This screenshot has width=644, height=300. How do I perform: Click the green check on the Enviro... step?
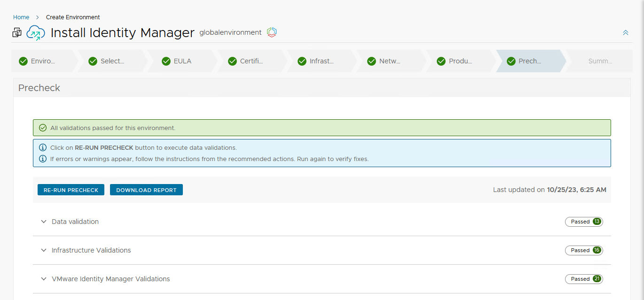[23, 61]
